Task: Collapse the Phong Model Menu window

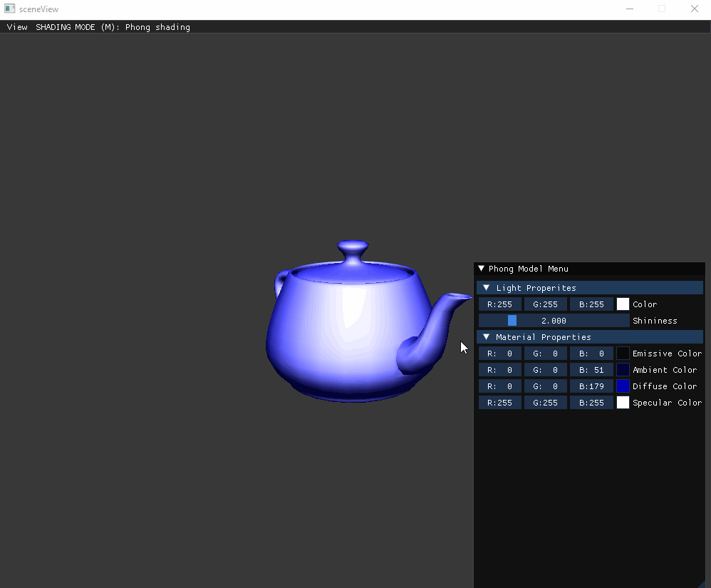Action: (x=482, y=269)
